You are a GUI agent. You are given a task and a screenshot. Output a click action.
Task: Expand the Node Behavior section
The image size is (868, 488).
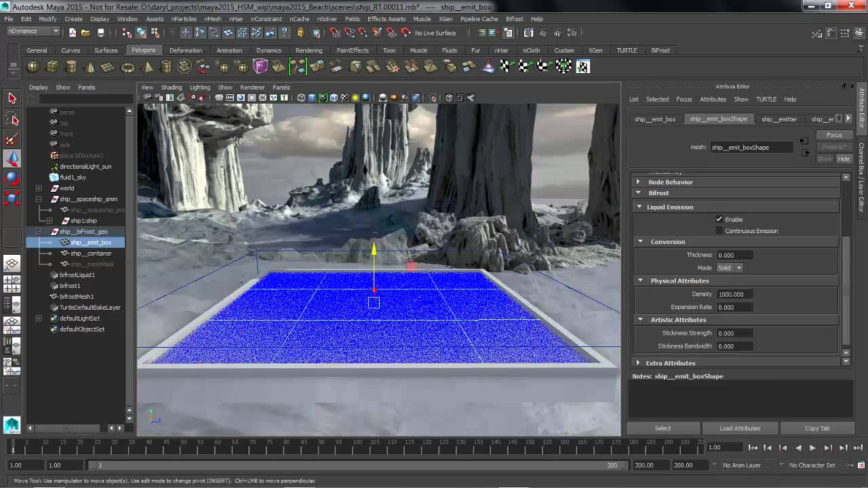click(x=638, y=182)
